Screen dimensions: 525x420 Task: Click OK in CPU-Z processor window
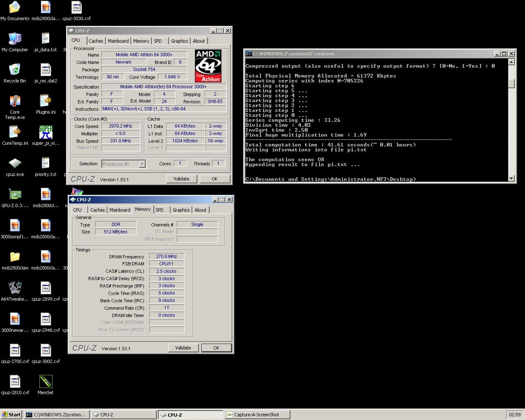coord(215,179)
